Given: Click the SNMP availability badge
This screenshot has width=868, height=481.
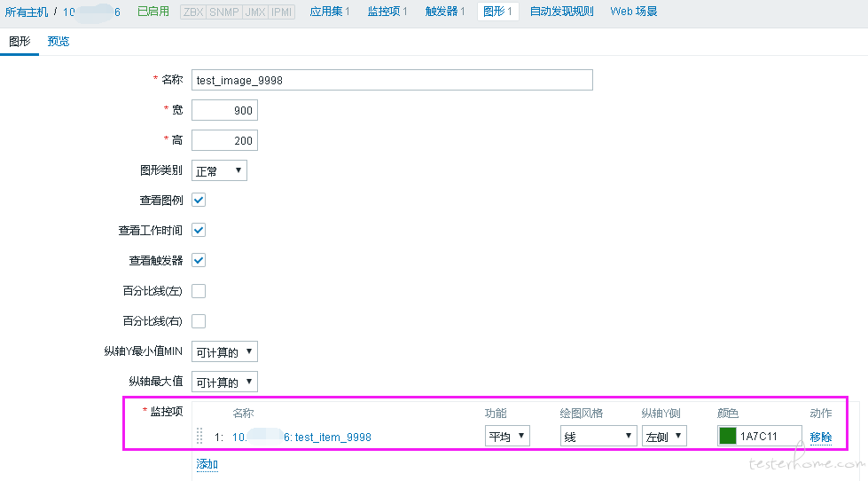Looking at the screenshot, I should click(x=223, y=12).
